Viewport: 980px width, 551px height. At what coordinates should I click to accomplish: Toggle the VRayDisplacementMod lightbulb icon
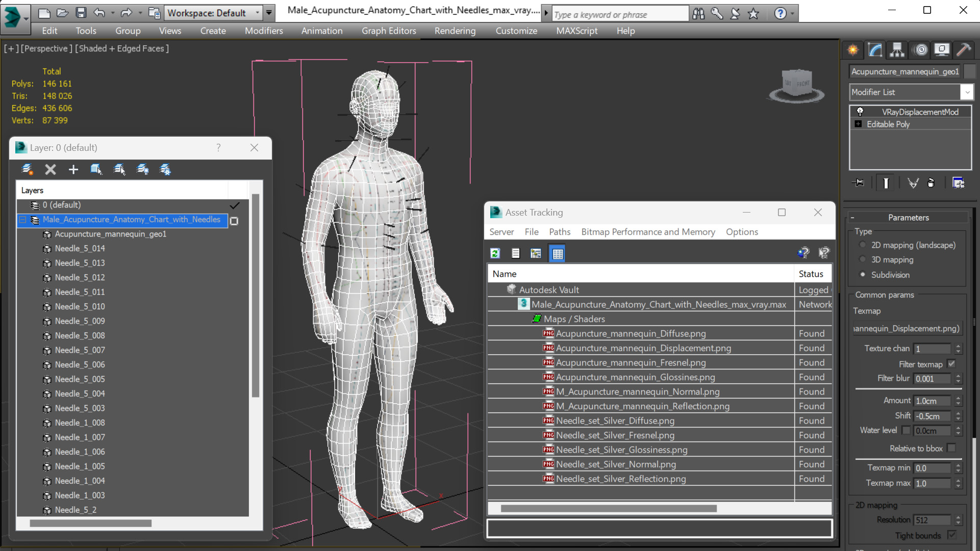coord(860,112)
